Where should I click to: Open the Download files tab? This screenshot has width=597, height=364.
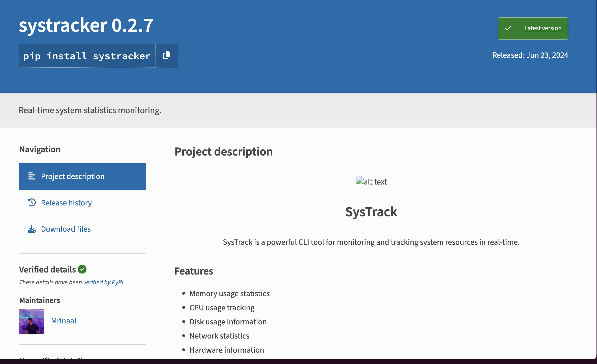click(66, 229)
